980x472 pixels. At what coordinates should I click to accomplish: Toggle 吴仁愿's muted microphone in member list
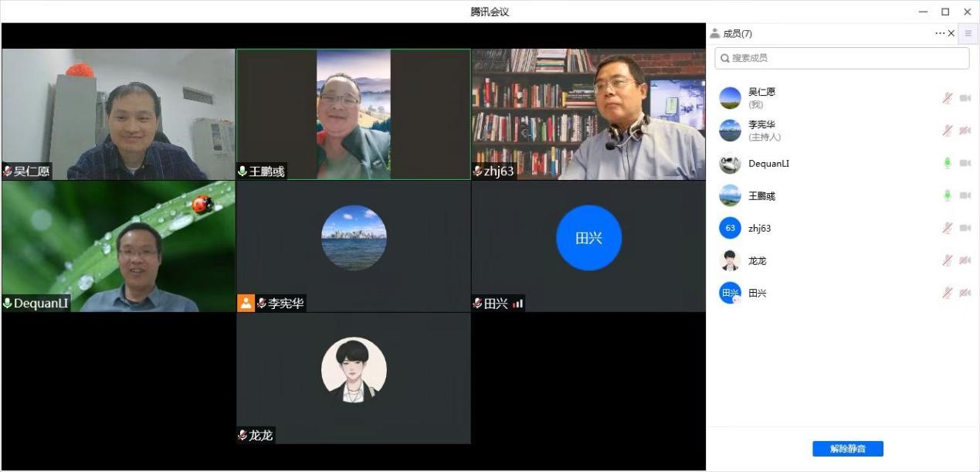947,98
